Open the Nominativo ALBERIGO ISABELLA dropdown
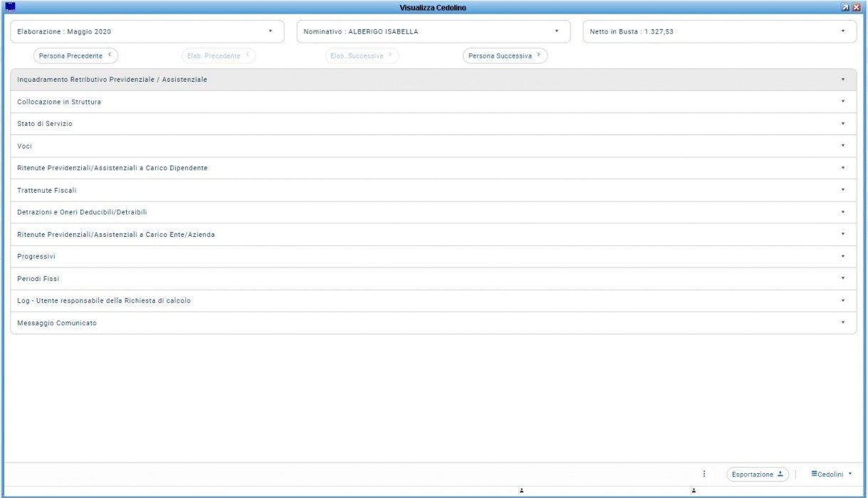The image size is (868, 498). (x=433, y=31)
